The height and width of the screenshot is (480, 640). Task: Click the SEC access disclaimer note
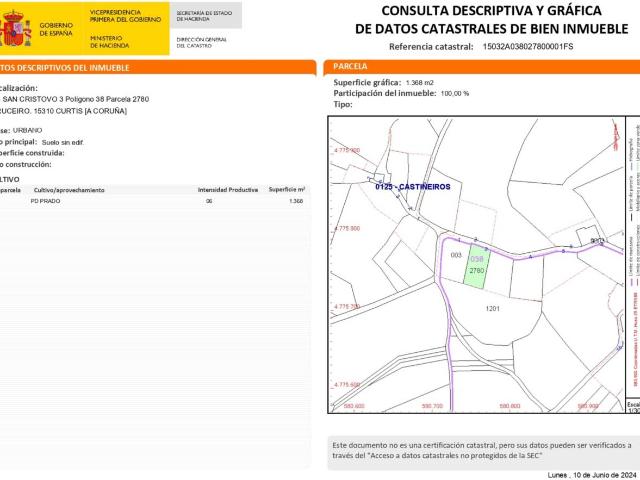coord(480,450)
